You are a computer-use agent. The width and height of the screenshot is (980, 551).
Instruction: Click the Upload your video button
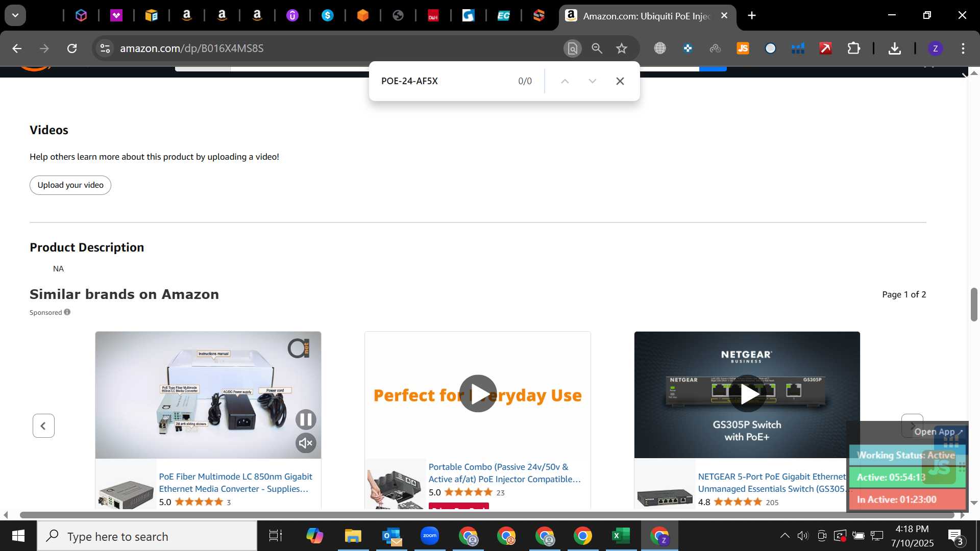pos(70,185)
